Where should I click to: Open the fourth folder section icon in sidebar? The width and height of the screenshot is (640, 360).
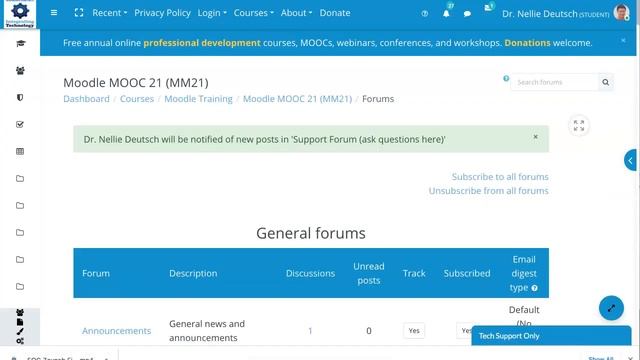point(20,259)
